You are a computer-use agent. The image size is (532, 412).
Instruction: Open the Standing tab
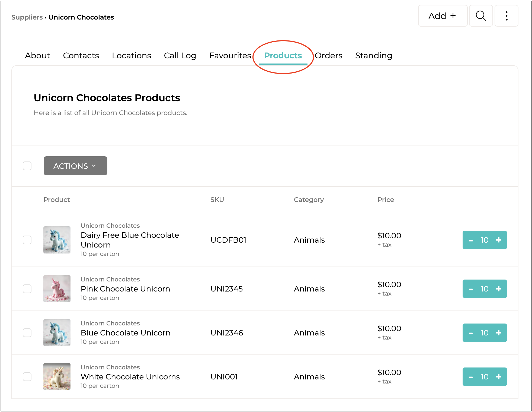[x=373, y=55]
